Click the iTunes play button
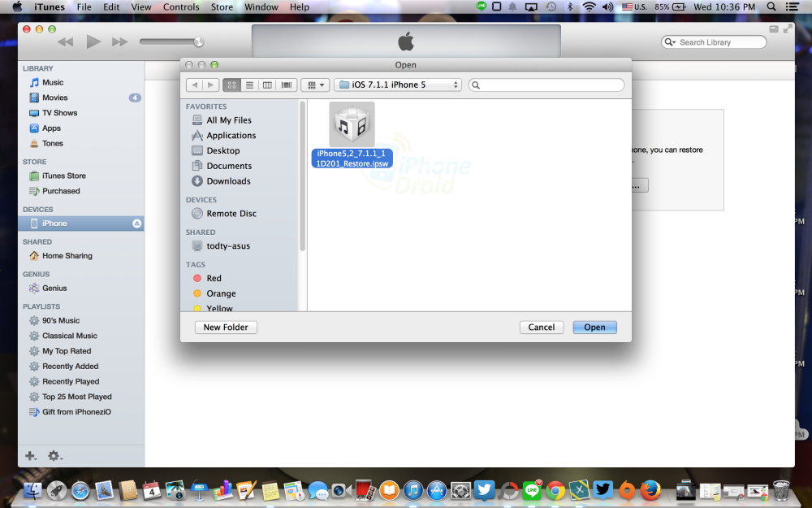 click(93, 41)
